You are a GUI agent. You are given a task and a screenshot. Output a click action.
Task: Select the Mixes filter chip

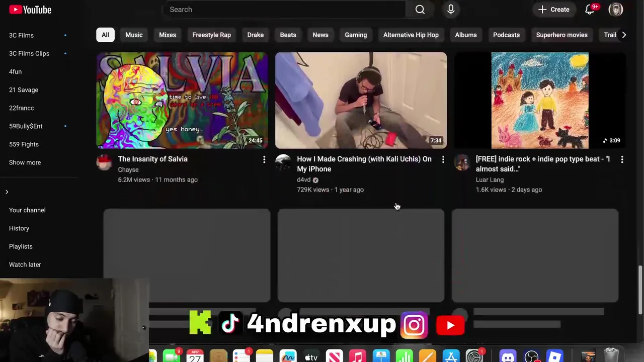coord(168,35)
